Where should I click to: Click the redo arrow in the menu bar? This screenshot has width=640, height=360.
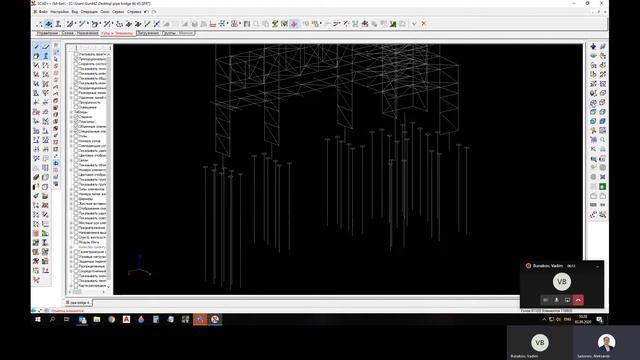click(x=154, y=12)
